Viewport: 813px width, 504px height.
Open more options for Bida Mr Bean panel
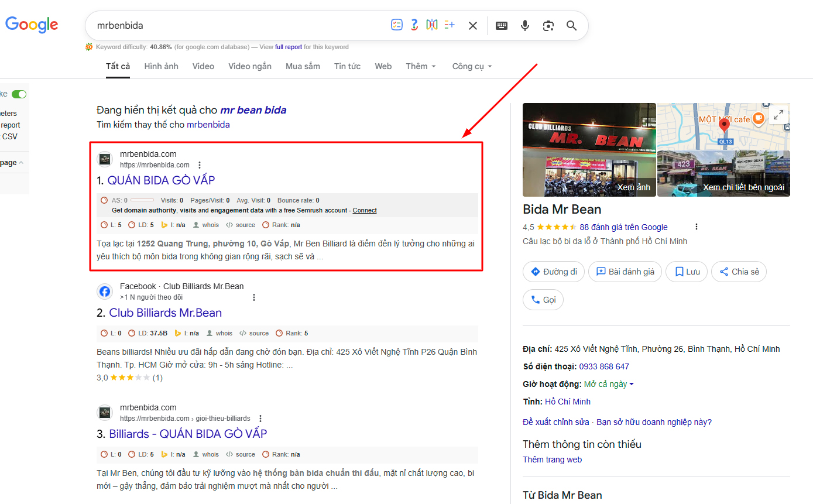(x=696, y=227)
